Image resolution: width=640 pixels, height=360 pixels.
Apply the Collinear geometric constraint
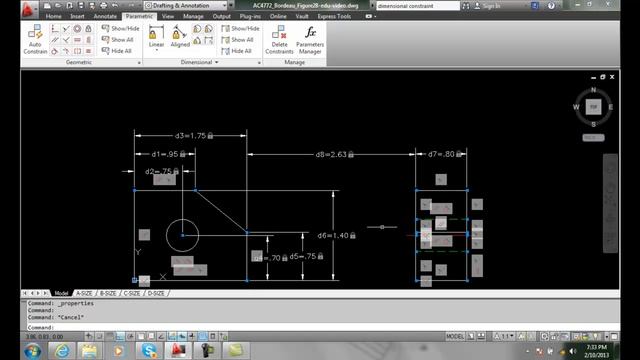coord(66,29)
